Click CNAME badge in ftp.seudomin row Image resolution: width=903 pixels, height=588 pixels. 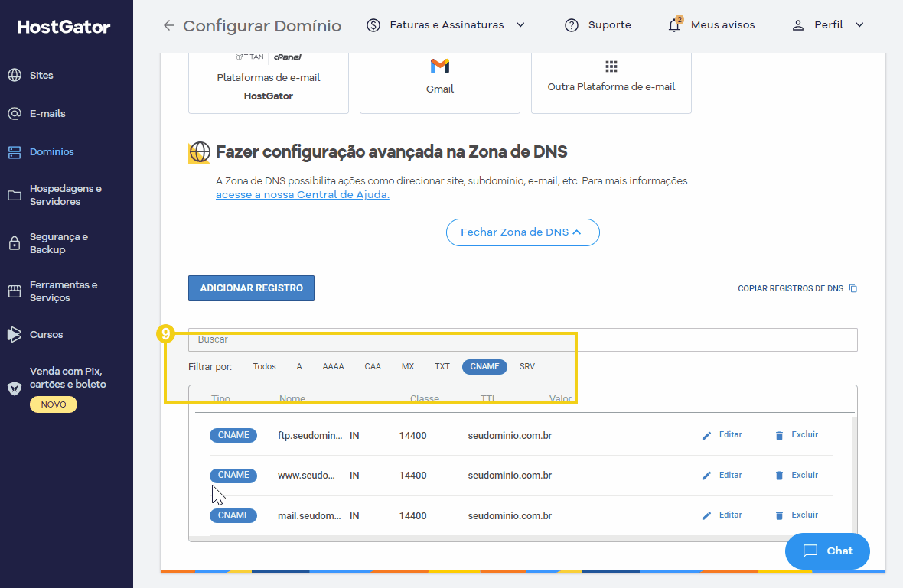pyautogui.click(x=233, y=436)
